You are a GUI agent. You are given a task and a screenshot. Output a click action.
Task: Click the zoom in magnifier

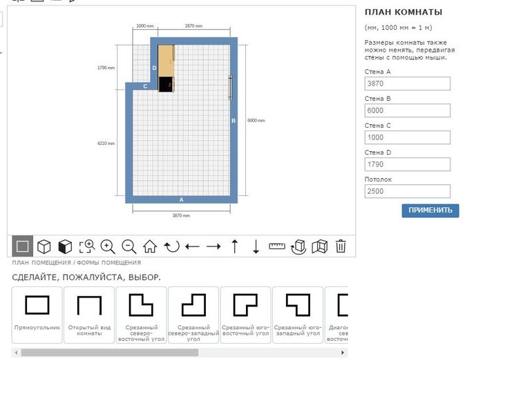click(108, 246)
